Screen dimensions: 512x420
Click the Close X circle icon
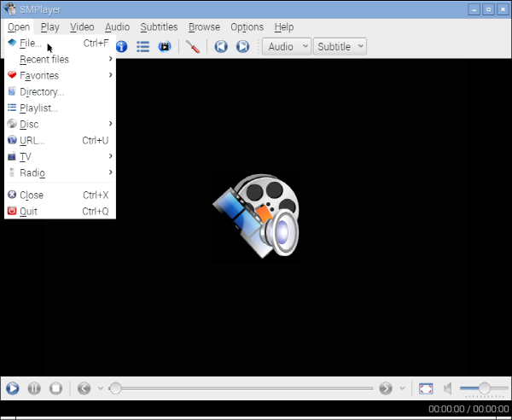(x=12, y=195)
